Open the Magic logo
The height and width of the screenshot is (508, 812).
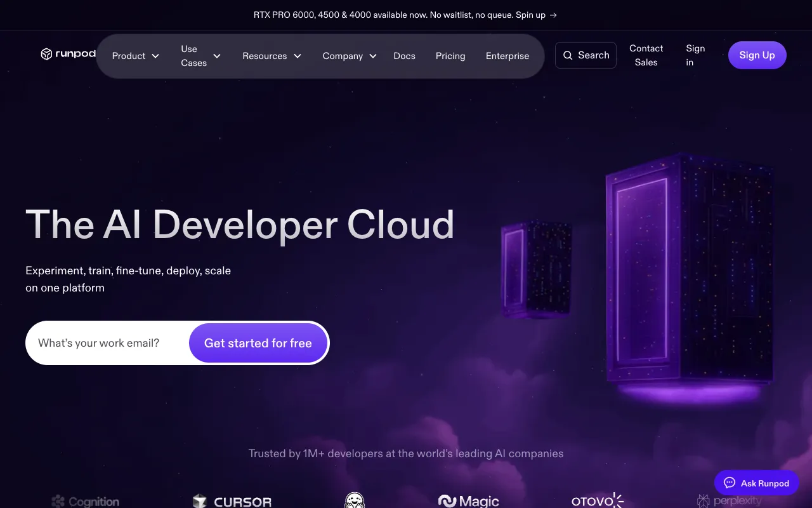[468, 502]
